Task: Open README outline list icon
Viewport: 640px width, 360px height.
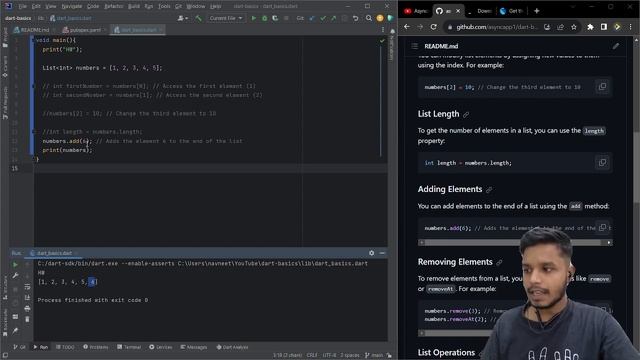Action: (x=415, y=46)
